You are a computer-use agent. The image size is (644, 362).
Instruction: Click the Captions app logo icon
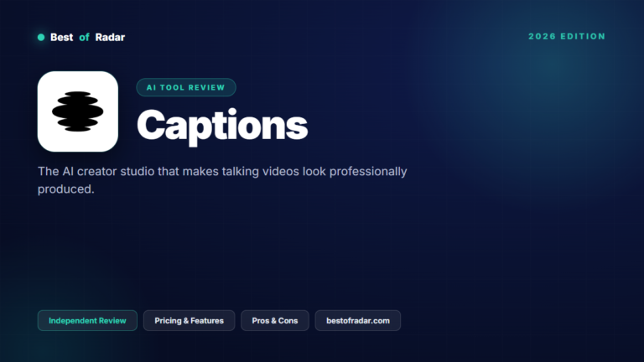click(78, 111)
